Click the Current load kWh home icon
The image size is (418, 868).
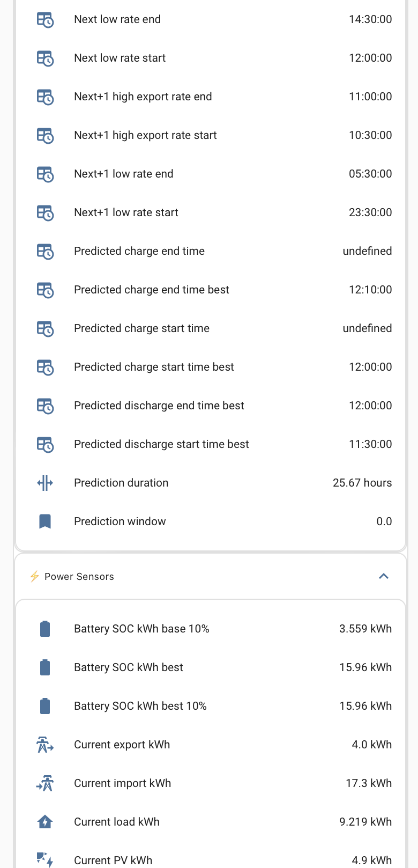(45, 822)
